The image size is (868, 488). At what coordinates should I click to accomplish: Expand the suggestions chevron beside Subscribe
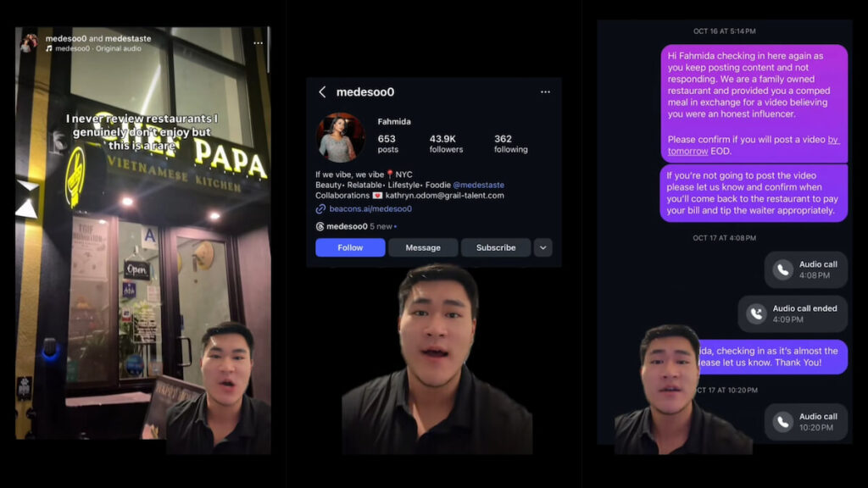click(542, 247)
